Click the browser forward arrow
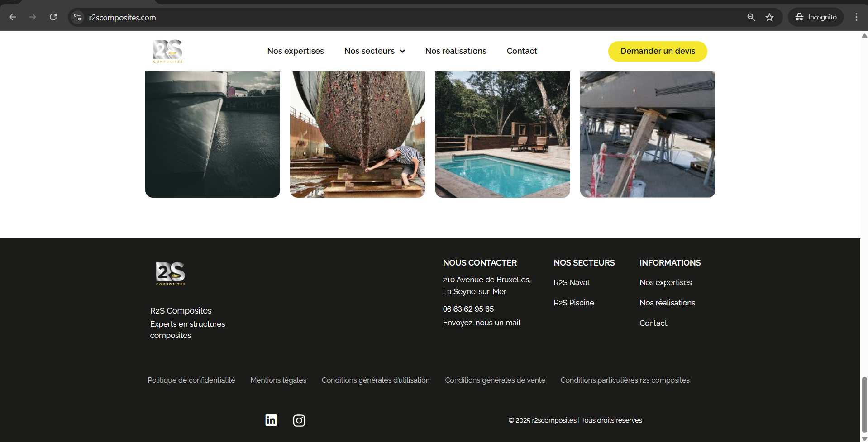868x442 pixels. (33, 17)
